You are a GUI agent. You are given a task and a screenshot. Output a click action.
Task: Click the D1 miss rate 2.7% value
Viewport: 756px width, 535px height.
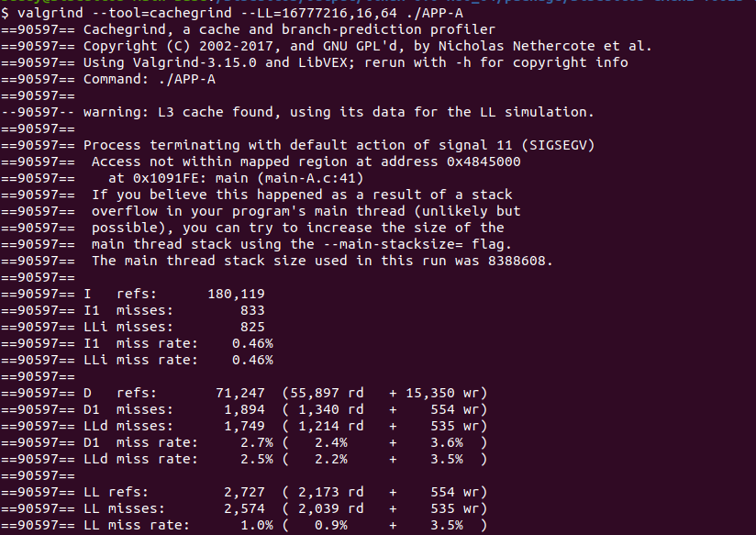[x=252, y=442]
